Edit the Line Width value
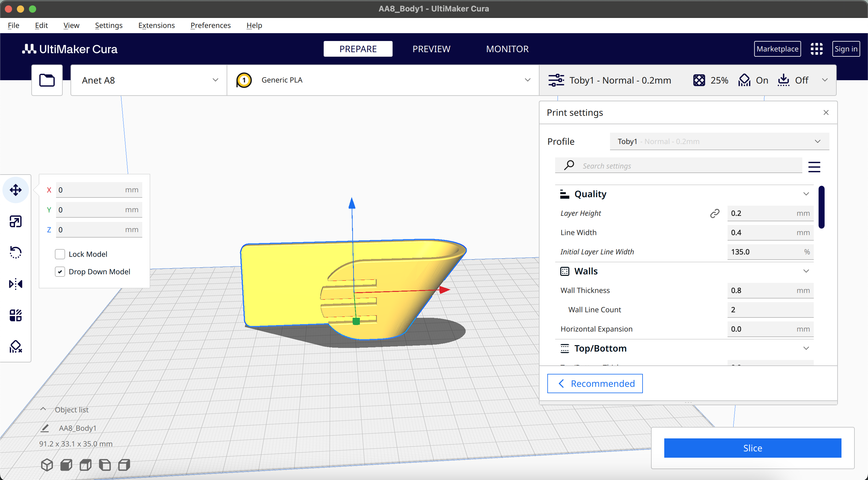Screen dimensions: 868x480 coord(770,232)
